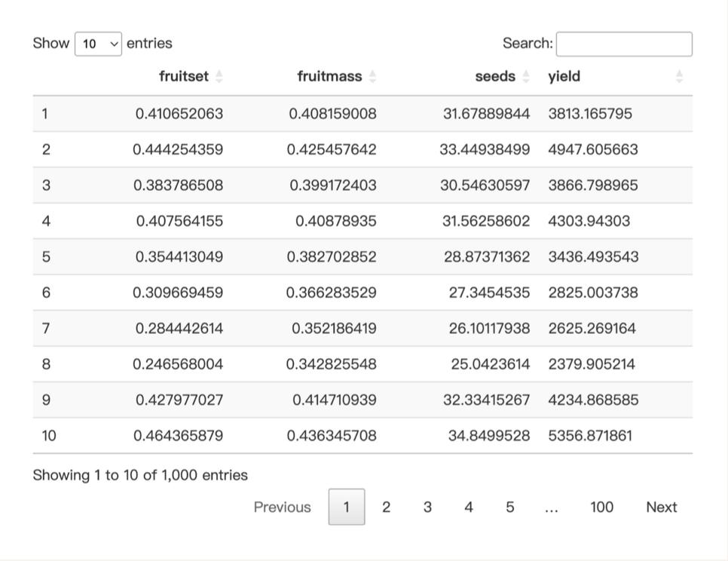728x561 pixels.
Task: Click the Next page button
Action: (662, 507)
